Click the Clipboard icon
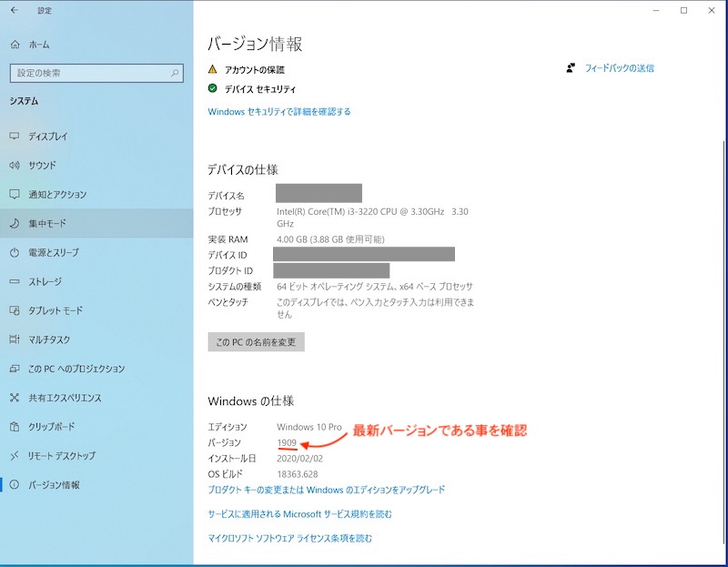728x567 pixels. (x=15, y=426)
